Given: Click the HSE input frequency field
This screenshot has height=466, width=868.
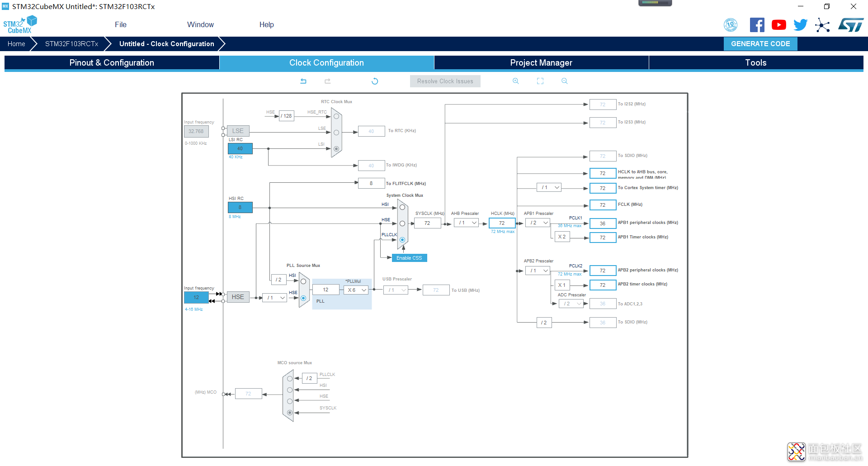Looking at the screenshot, I should pyautogui.click(x=196, y=298).
